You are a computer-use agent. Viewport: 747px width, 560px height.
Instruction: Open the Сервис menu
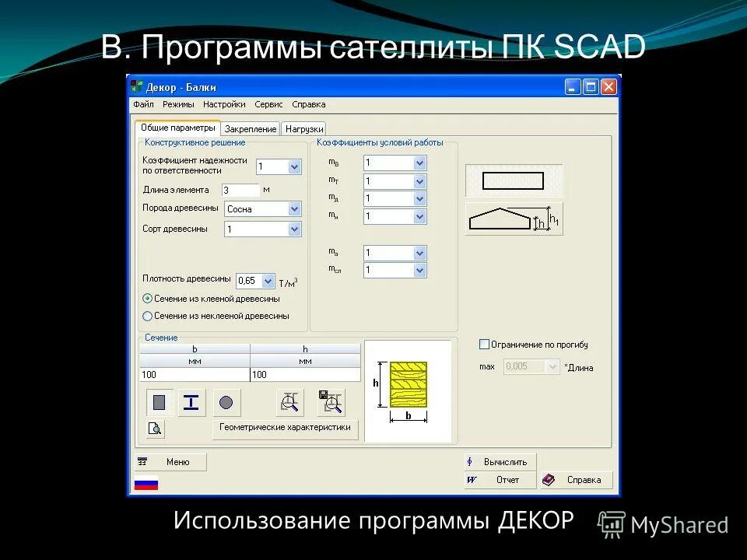[268, 104]
